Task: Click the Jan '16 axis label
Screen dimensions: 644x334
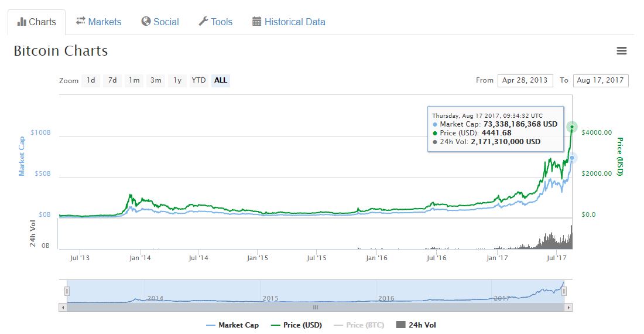Action: pos(376,258)
